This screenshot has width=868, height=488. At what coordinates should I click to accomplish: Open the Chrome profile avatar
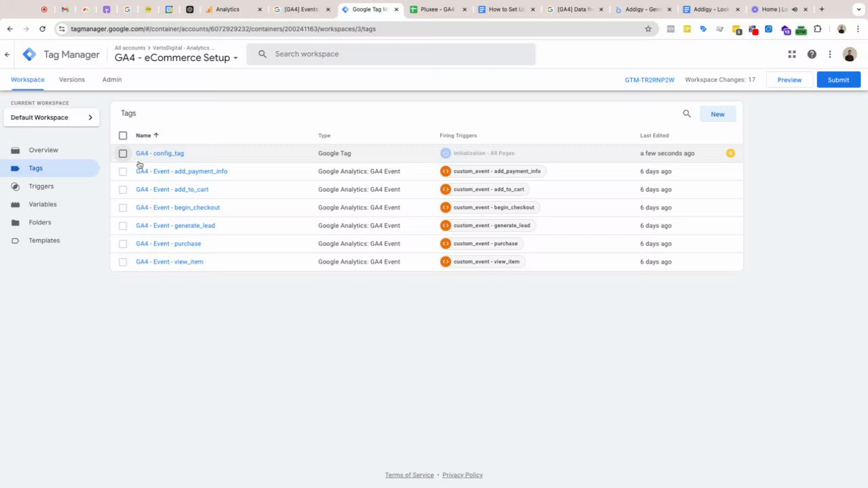pos(842,29)
